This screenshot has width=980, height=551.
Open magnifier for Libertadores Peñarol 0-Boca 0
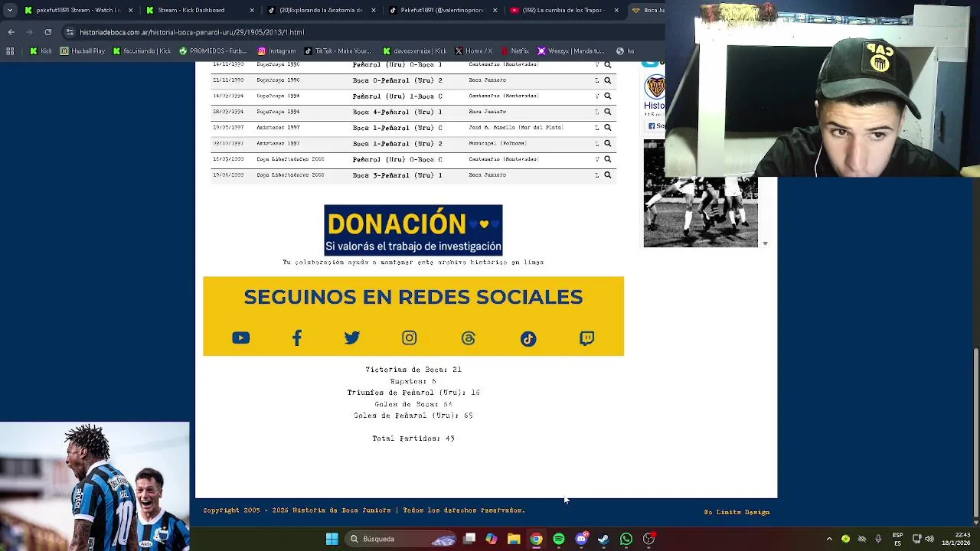(607, 159)
